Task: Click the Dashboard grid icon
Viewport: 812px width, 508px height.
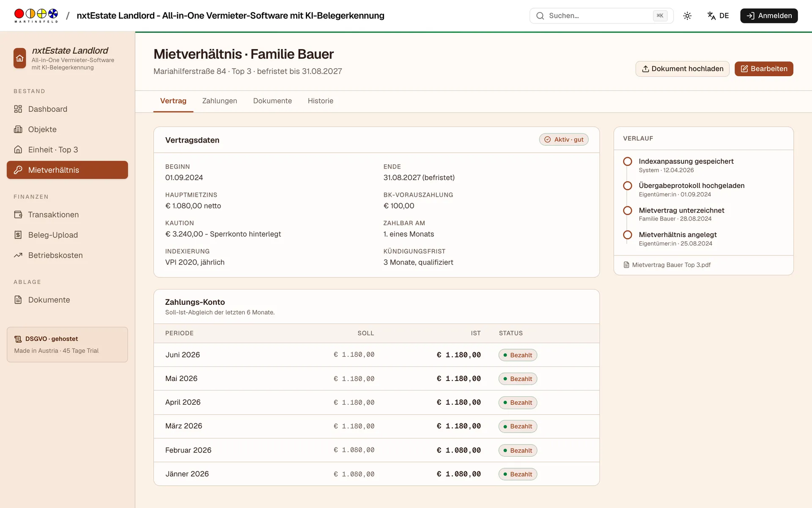Action: coord(18,109)
